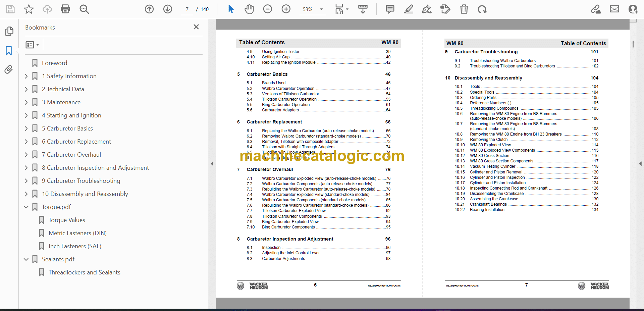Go to next page arrow
Screen dimensions: 644x311
point(168,9)
